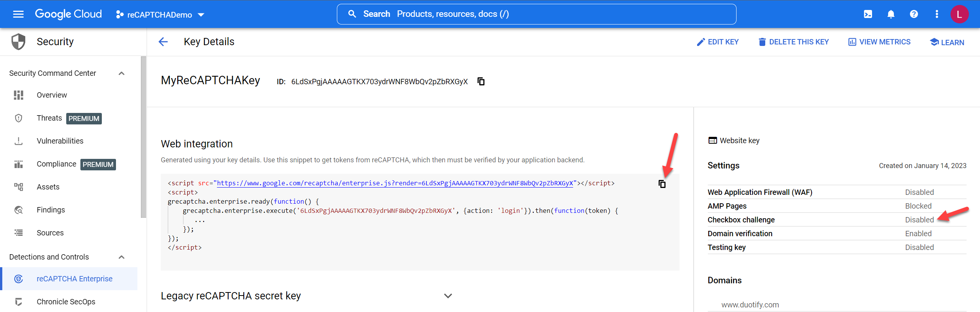Screen dimensions: 980x312
Task: Click the Vulnerabilities download-style icon
Action: point(18,141)
